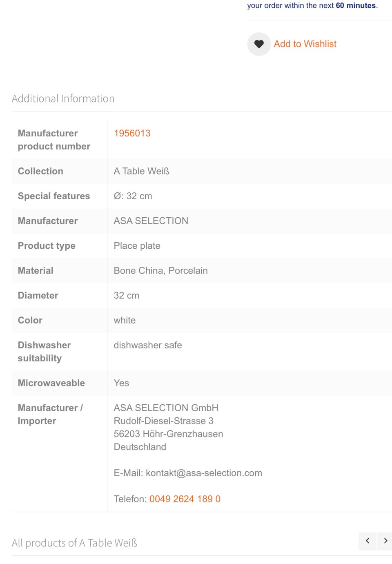Open manufacturer product number 1956013
This screenshot has height=564, width=392.
pos(132,133)
